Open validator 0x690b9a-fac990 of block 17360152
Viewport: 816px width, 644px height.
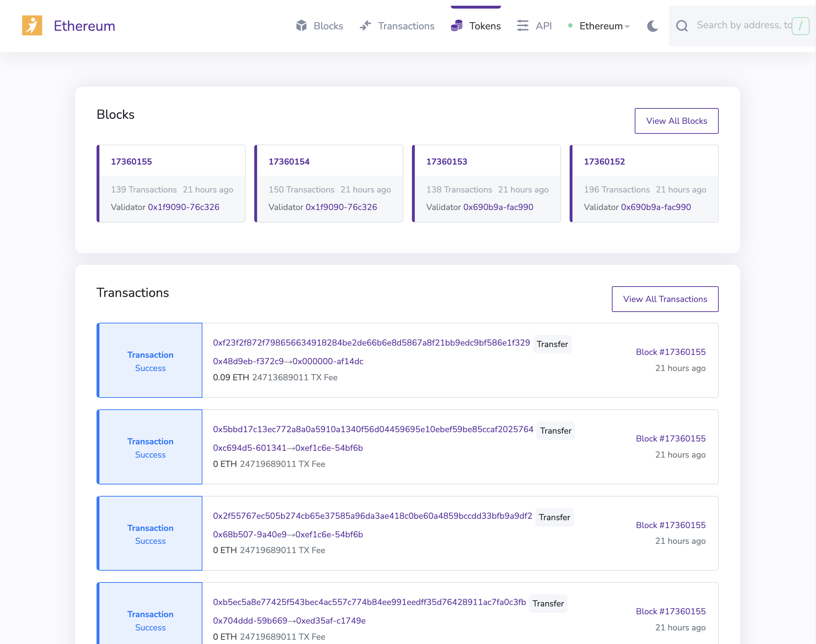(655, 207)
